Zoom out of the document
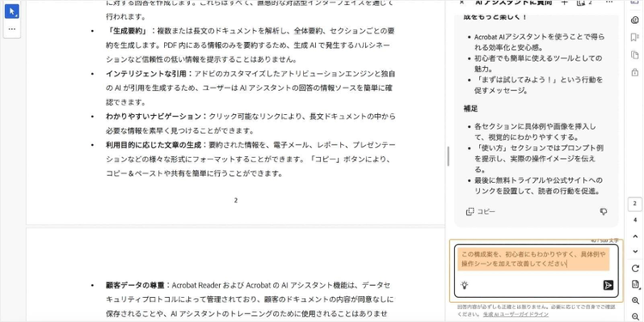 coord(635,316)
